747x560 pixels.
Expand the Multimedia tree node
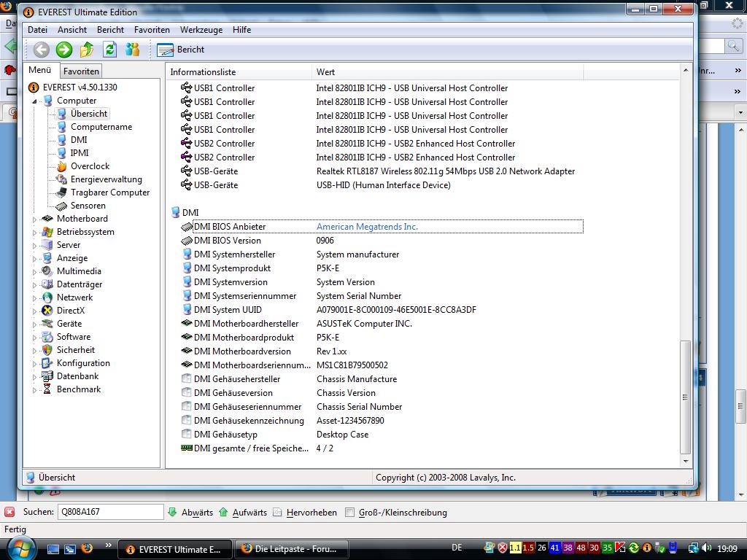pos(34,272)
